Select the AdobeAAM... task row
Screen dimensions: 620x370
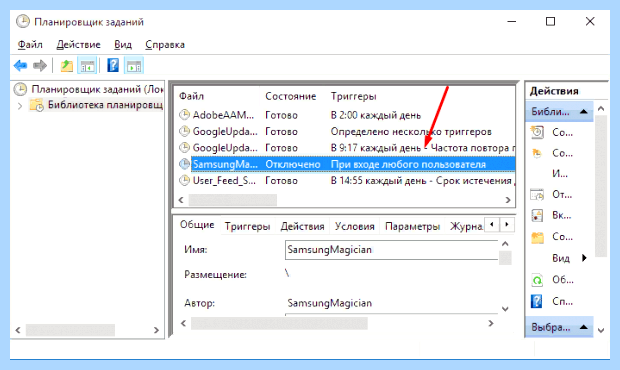(x=347, y=115)
